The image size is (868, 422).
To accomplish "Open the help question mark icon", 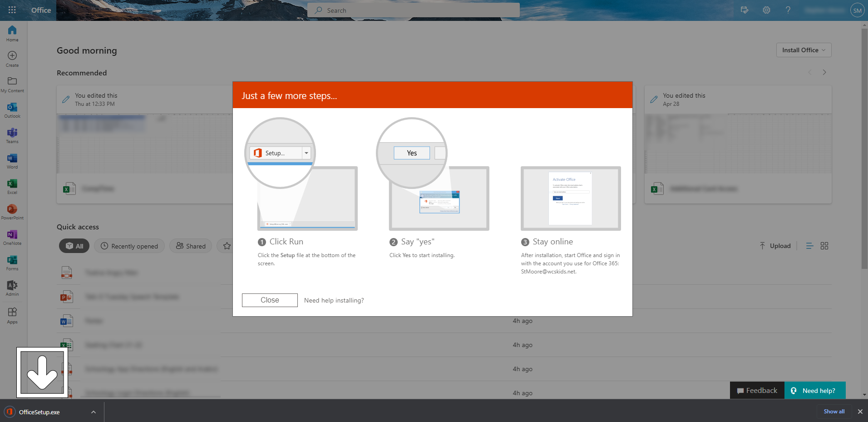I will (x=788, y=10).
